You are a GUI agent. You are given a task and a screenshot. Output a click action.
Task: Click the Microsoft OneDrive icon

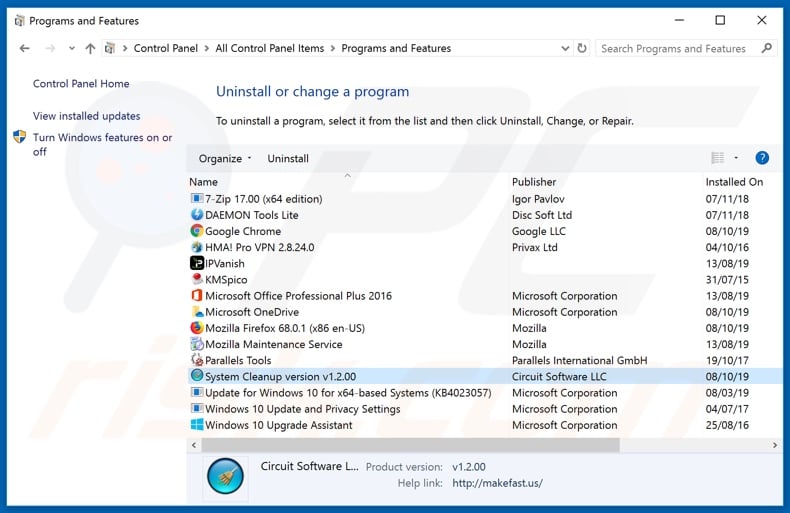tap(196, 311)
